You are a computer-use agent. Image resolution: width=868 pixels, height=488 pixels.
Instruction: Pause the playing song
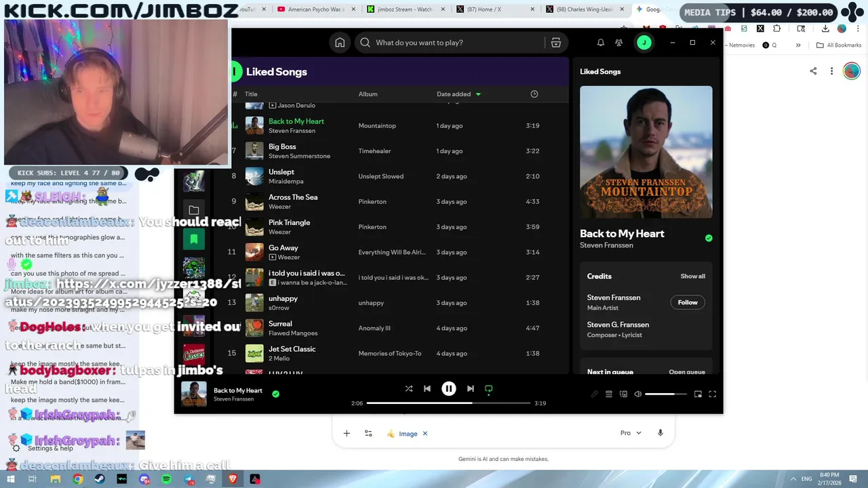click(449, 389)
